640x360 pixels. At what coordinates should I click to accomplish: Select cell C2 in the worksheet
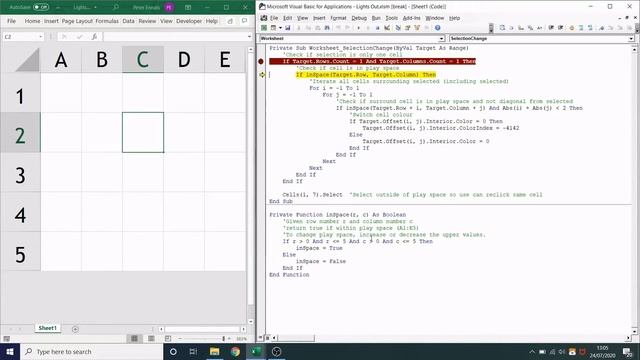click(x=143, y=132)
